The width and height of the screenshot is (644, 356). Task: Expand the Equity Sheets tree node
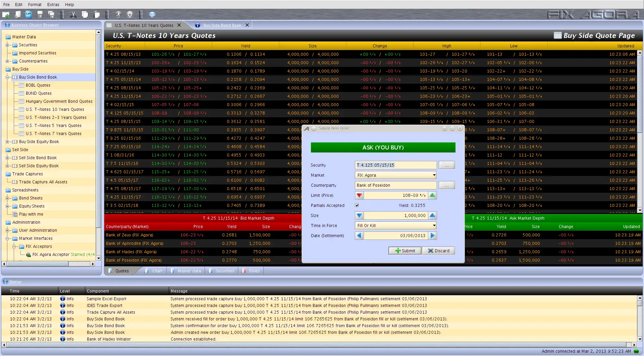[x=7, y=206]
